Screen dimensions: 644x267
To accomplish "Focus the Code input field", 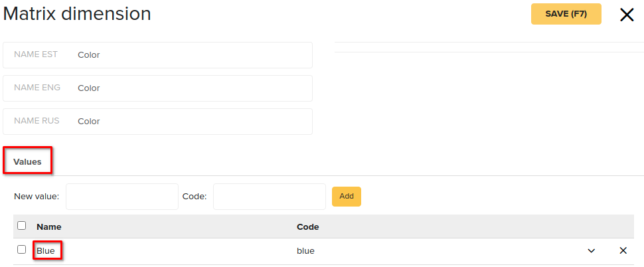I will click(x=270, y=197).
